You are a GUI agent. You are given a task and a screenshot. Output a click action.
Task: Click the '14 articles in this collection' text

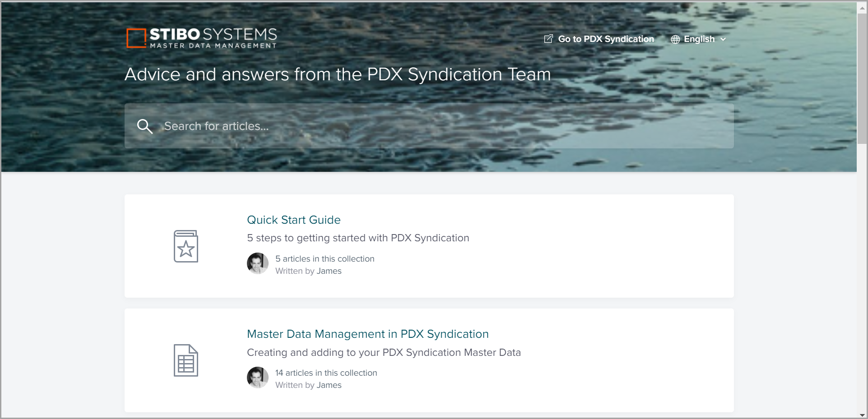point(326,373)
